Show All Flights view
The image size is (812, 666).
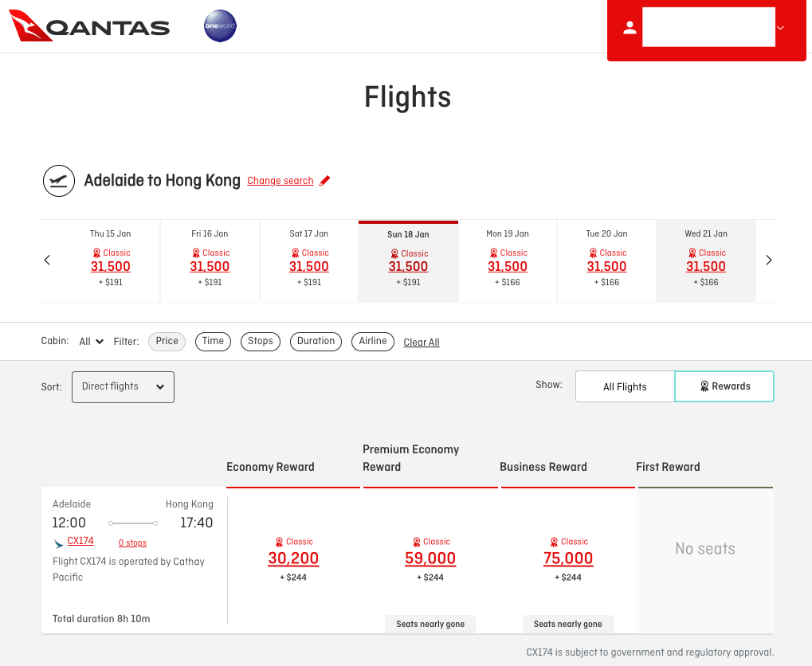pos(625,386)
